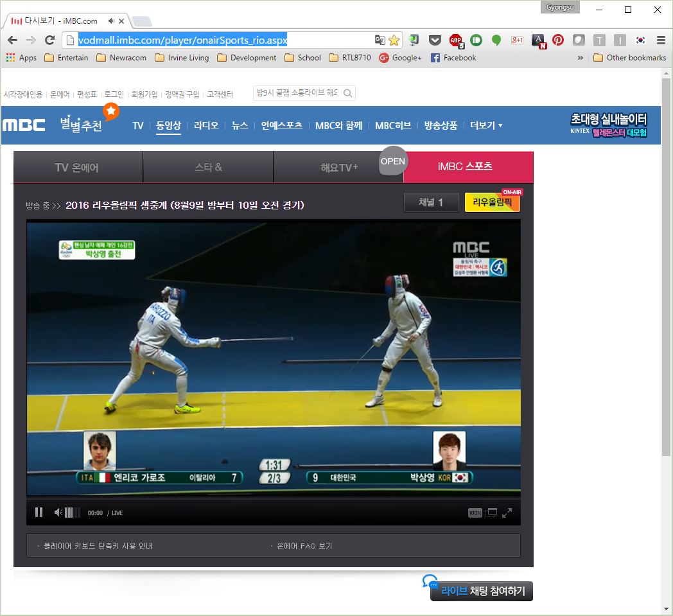The width and height of the screenshot is (673, 616).
Task: Enter fullscreen with expand arrows icon
Action: tap(507, 513)
